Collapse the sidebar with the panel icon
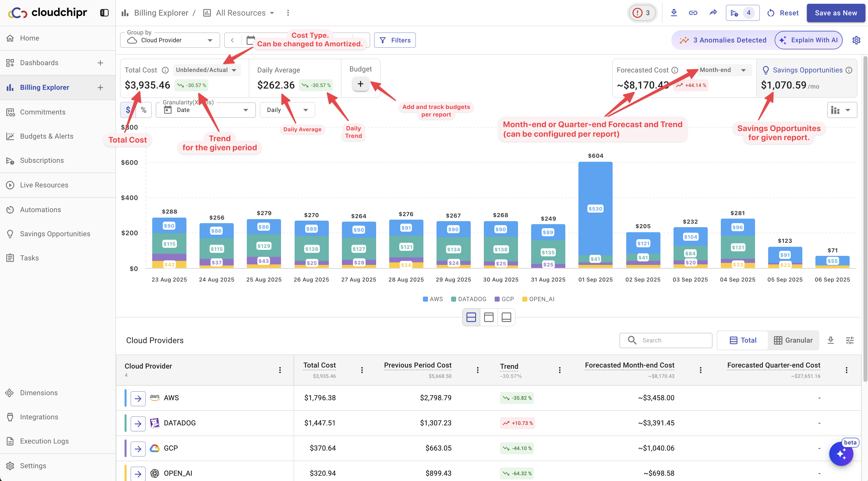This screenshot has width=868, height=481. tap(104, 13)
